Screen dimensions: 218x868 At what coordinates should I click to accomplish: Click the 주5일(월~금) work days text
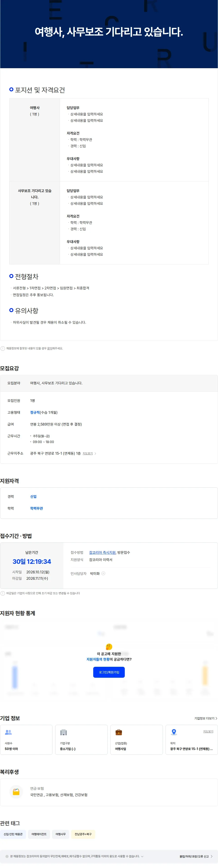click(x=41, y=436)
